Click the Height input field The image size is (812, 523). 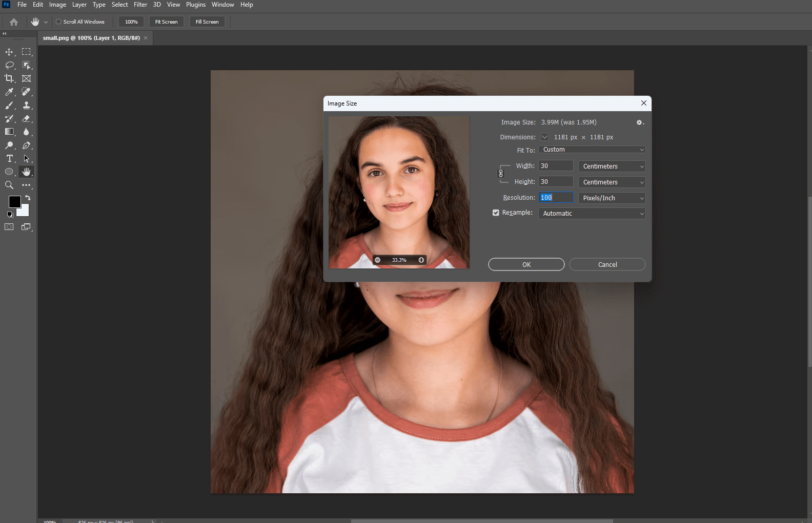pyautogui.click(x=556, y=182)
